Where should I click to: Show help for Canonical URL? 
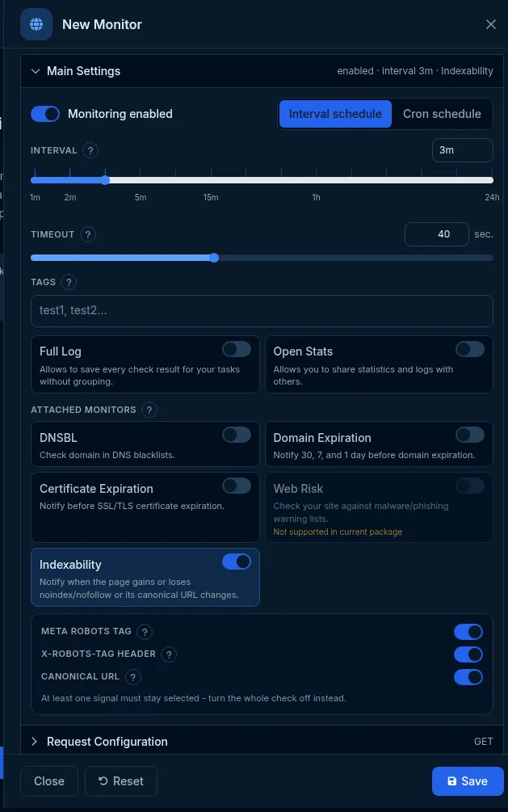[x=133, y=677]
